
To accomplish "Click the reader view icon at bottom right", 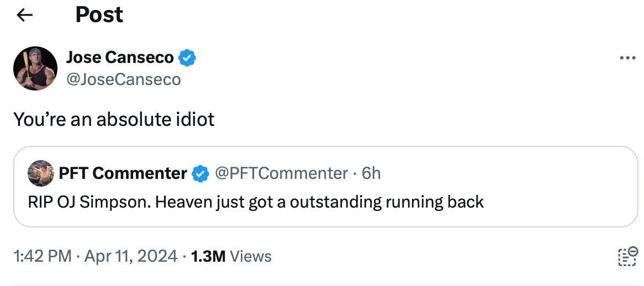I will 627,257.
